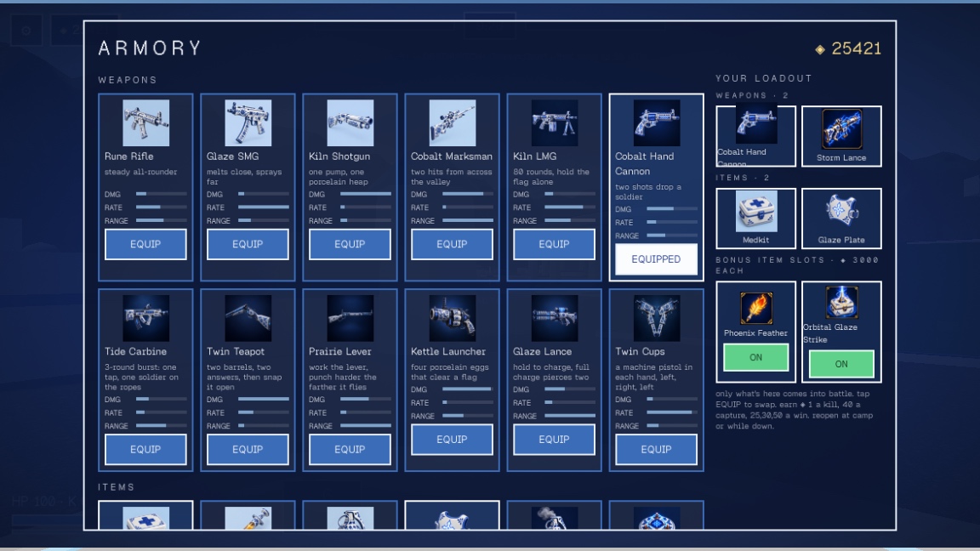This screenshot has height=551, width=980.
Task: Click the Kiln Shotgun weapon picture
Action: pyautogui.click(x=350, y=123)
